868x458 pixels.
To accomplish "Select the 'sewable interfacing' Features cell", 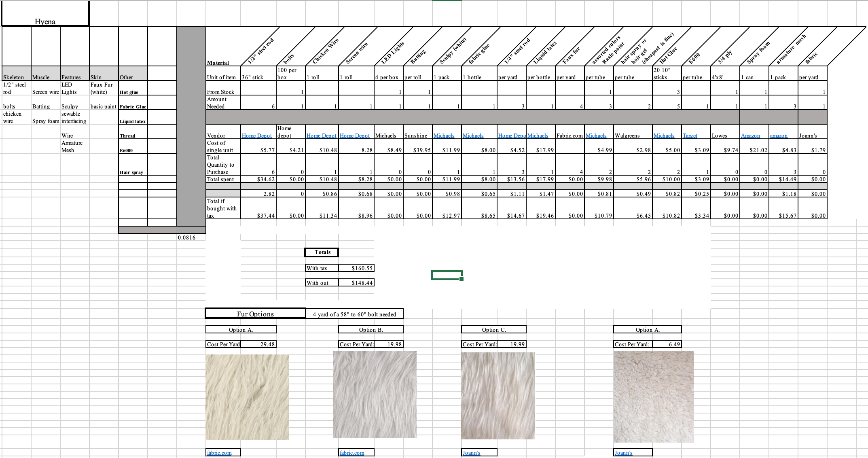I will point(75,117).
